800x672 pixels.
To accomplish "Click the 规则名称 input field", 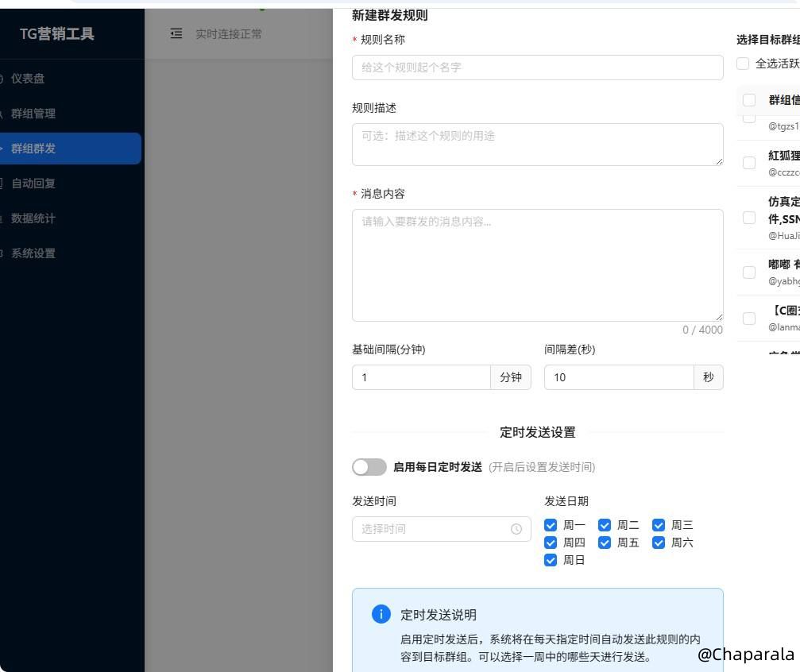I will (x=537, y=68).
